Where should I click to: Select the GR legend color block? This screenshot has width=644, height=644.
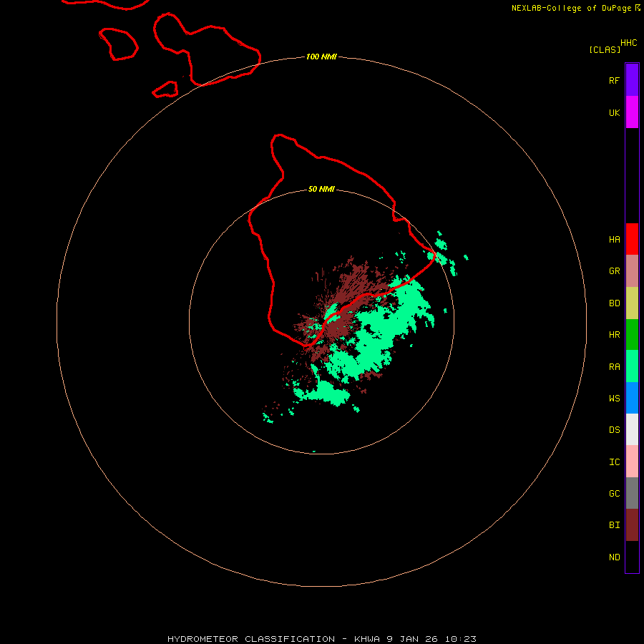click(632, 271)
